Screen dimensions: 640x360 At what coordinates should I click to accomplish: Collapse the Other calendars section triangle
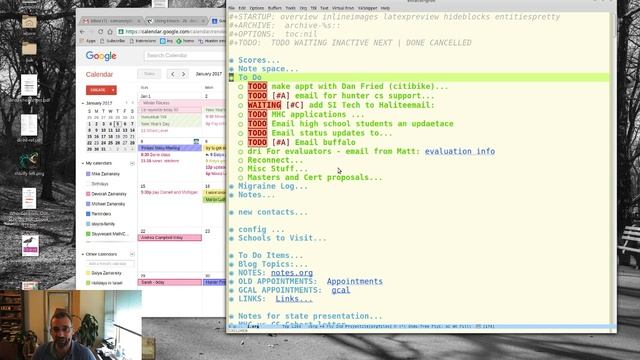coord(83,254)
